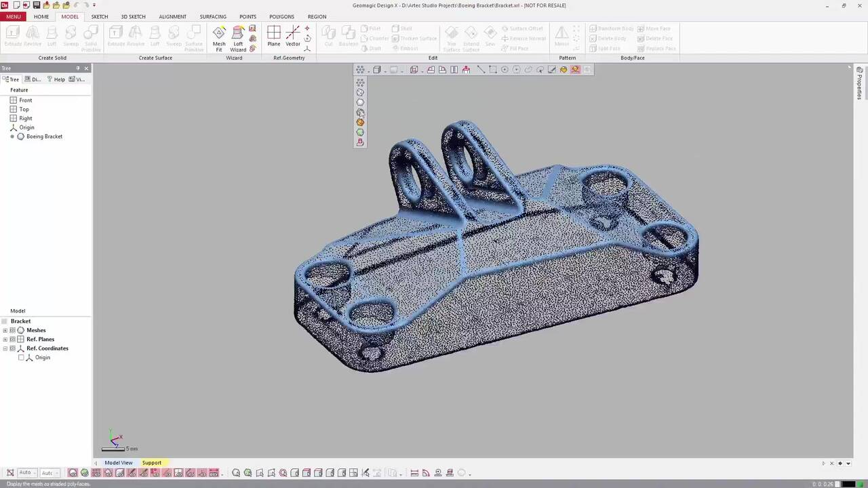Click the Thicken Surface button
Image resolution: width=868 pixels, height=488 pixels.
click(x=414, y=39)
